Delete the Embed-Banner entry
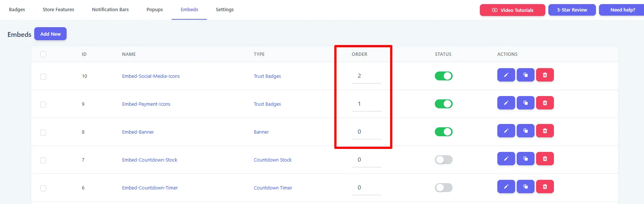The image size is (644, 204). point(545,131)
